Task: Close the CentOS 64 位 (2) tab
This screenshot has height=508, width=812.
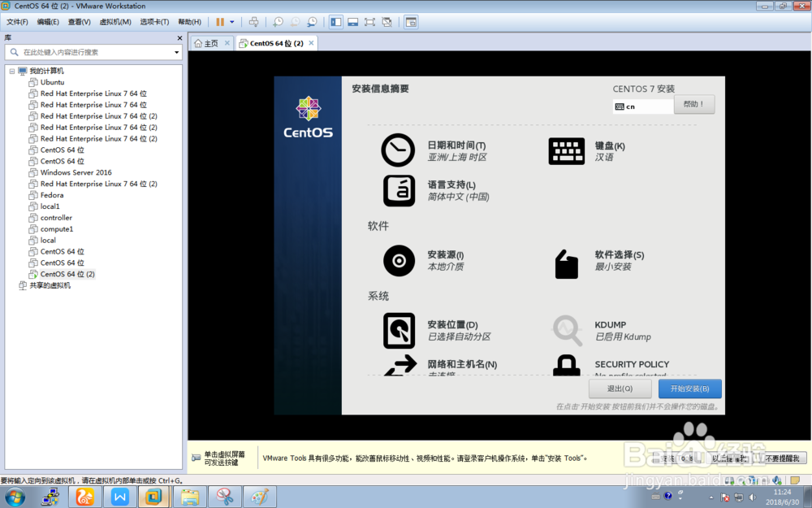Action: click(x=311, y=43)
